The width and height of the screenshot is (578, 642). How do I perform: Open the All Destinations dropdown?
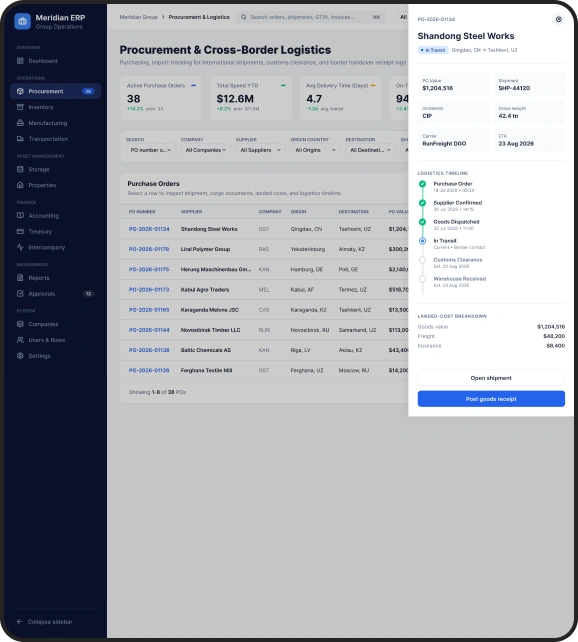click(x=370, y=150)
